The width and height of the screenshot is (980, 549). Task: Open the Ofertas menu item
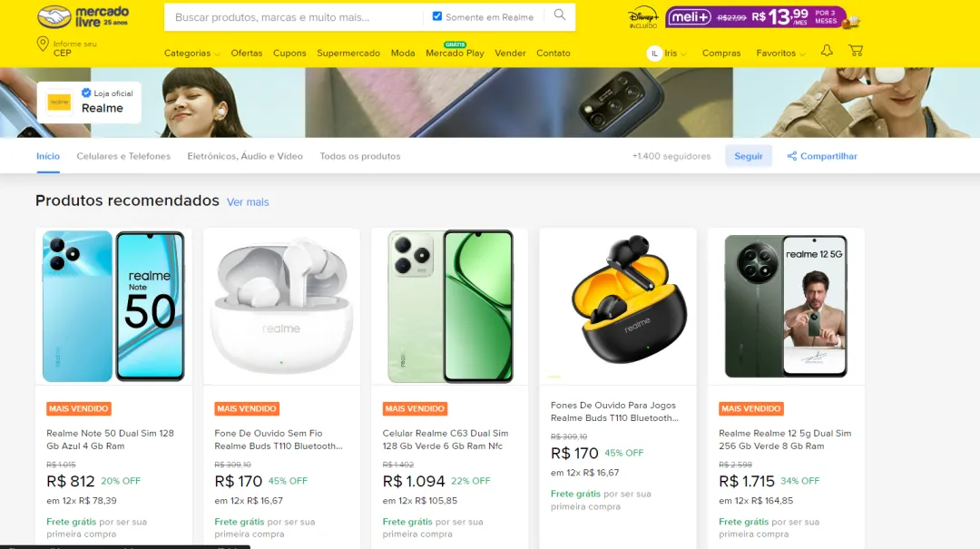(x=246, y=54)
